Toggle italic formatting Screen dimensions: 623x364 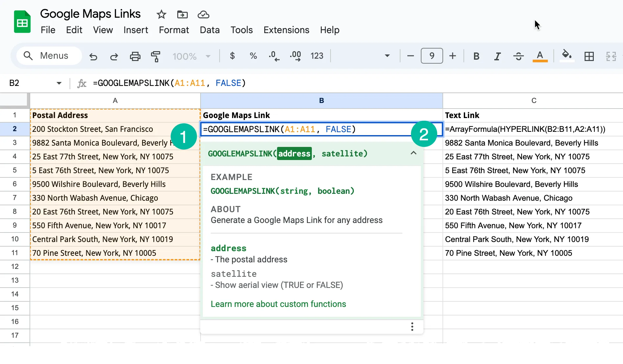click(x=497, y=56)
